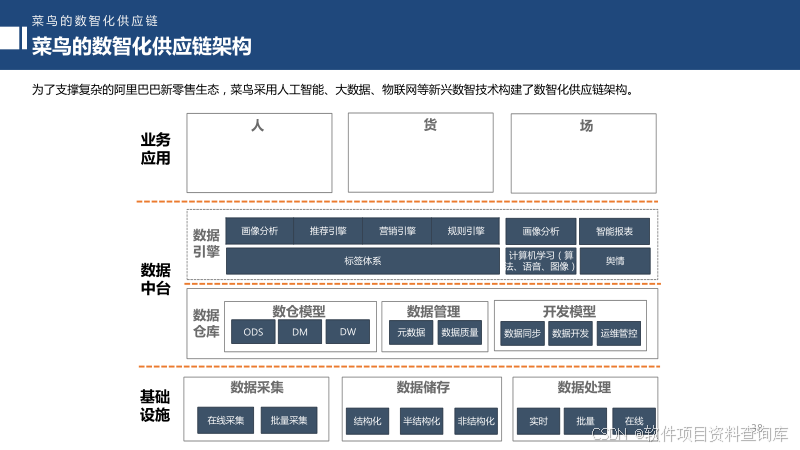
Task: Select the "场" business application box
Action: [584, 153]
